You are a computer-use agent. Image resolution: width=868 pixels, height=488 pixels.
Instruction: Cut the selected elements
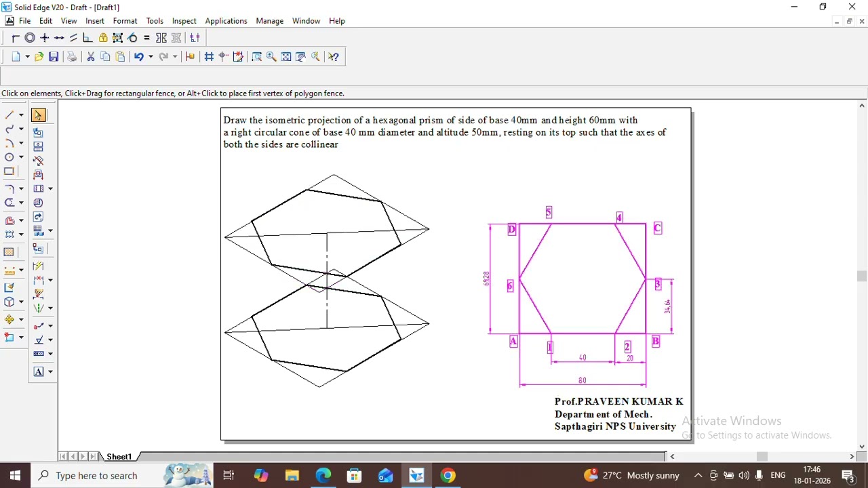coord(90,57)
